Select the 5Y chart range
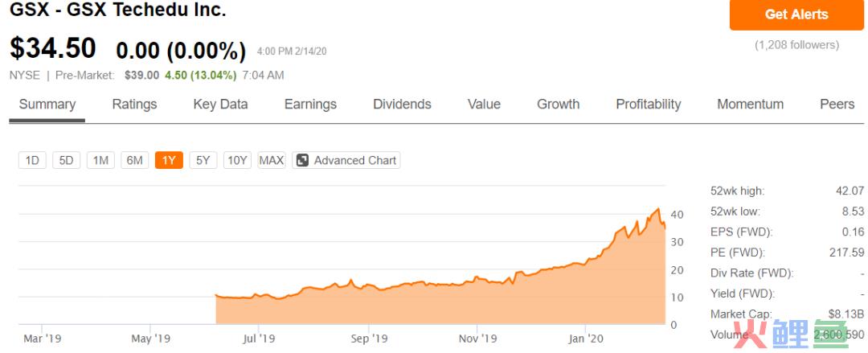The height and width of the screenshot is (353, 868). [x=203, y=160]
